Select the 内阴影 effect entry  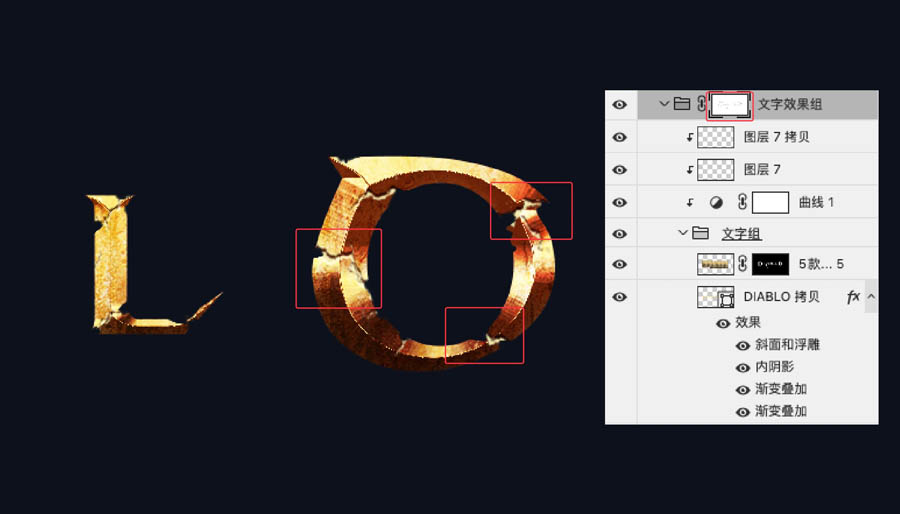click(x=775, y=367)
